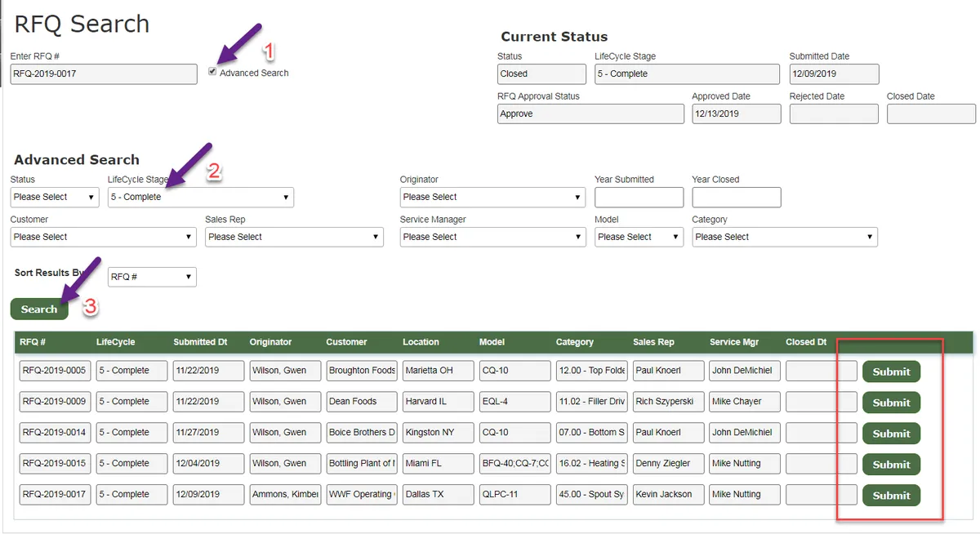The image size is (980, 534).
Task: Open the Customer dropdown
Action: pyautogui.click(x=103, y=237)
